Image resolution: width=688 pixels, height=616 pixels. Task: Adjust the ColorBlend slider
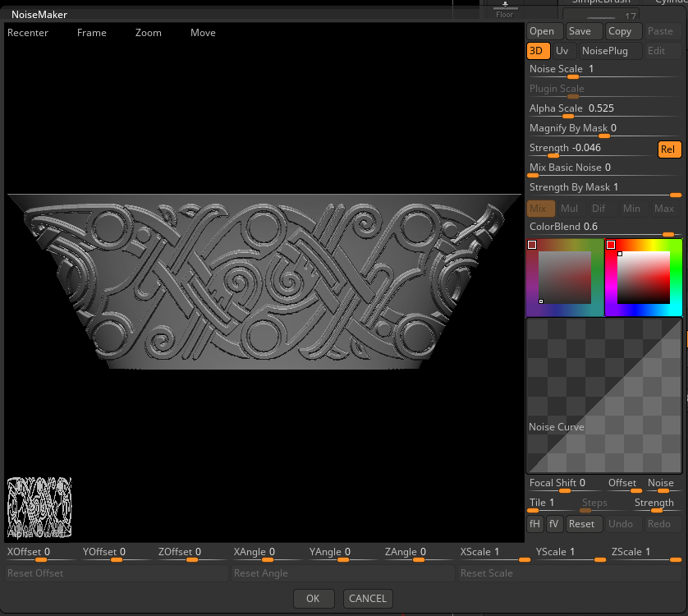(604, 228)
